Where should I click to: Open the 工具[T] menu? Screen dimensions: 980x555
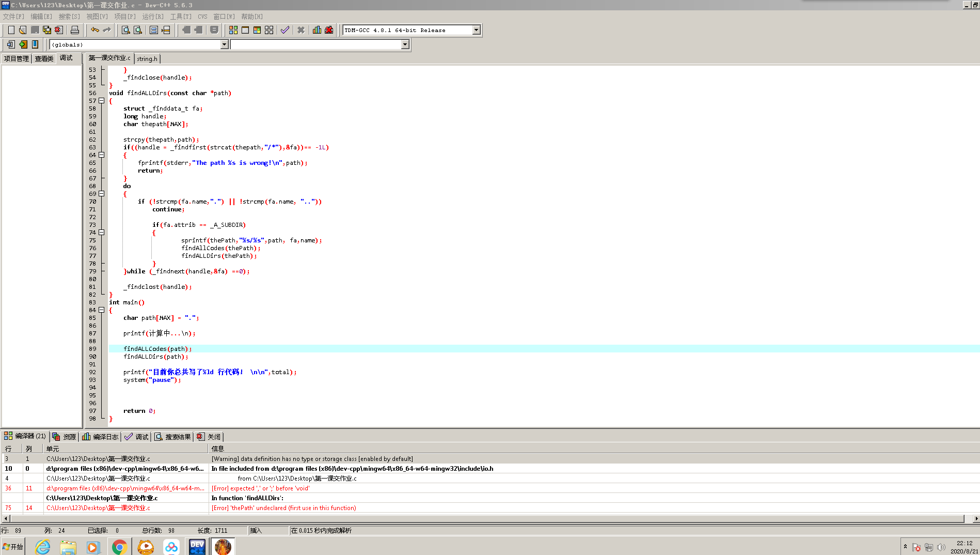point(181,17)
